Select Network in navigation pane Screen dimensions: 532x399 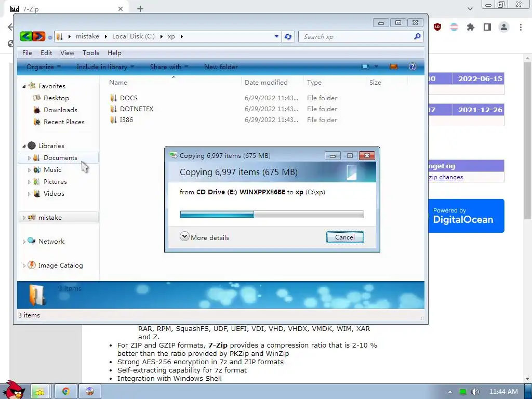(51, 241)
